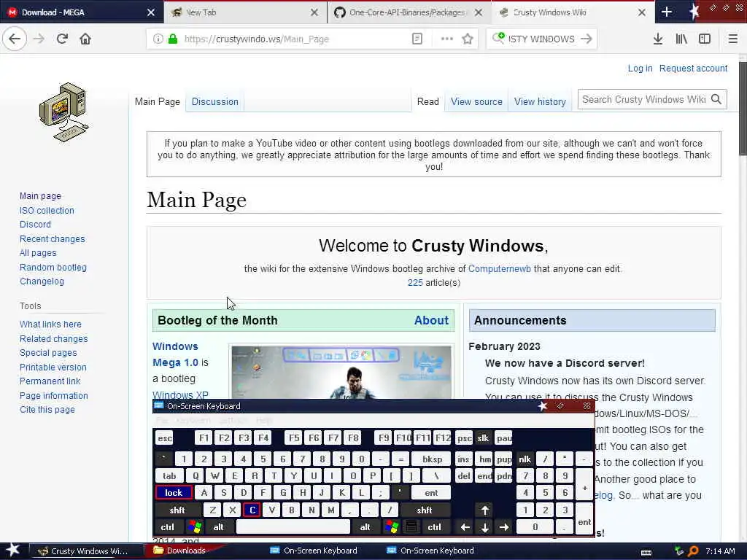Viewport: 747px width, 560px height.
Task: Open the Start star button on taskbar
Action: tap(12, 550)
